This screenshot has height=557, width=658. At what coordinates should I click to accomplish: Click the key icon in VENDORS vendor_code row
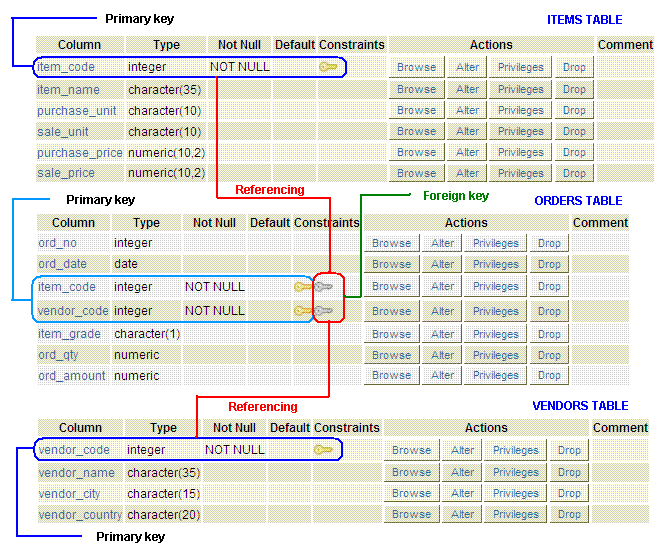tap(323, 450)
